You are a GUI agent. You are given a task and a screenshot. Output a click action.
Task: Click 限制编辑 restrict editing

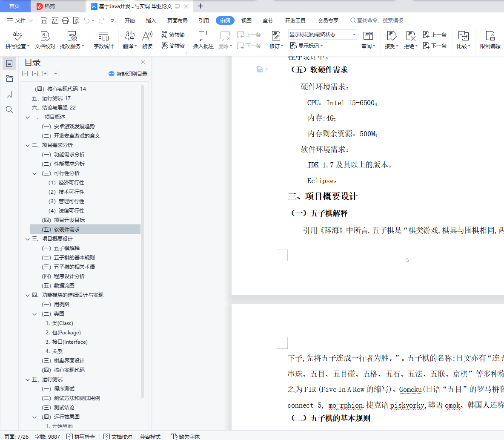[x=490, y=40]
